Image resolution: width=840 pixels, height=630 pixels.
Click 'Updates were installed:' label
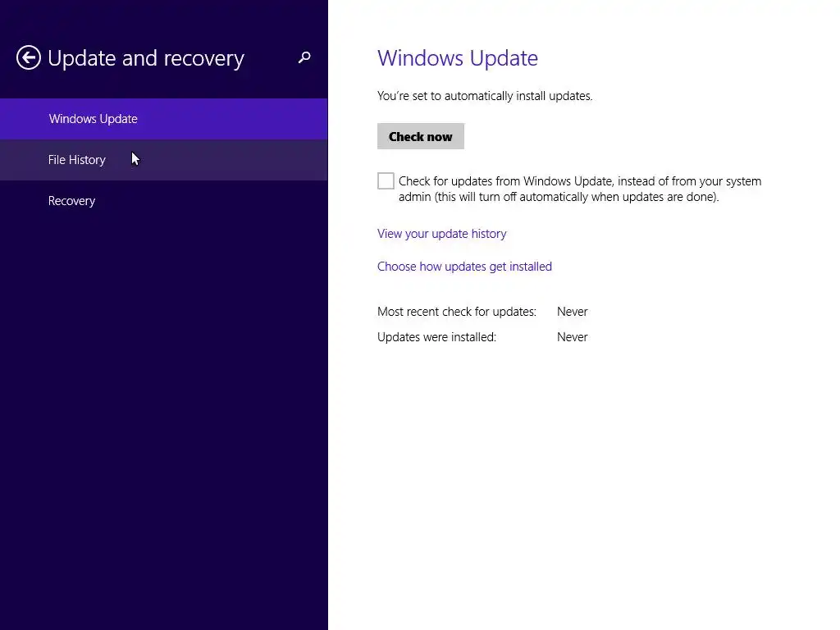(x=436, y=337)
